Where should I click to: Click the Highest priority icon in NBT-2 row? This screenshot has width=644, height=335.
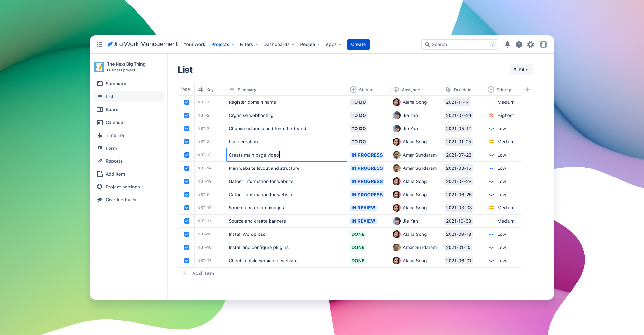click(x=491, y=115)
